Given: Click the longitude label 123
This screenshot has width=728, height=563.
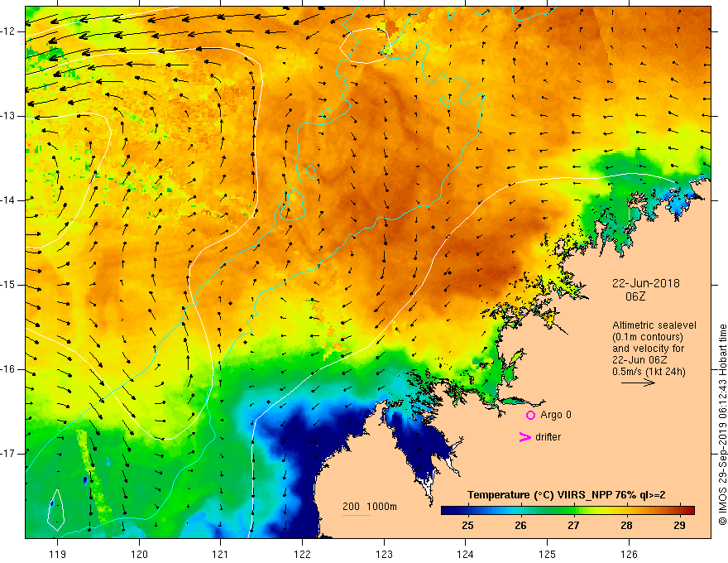Looking at the screenshot, I should coord(384,554).
